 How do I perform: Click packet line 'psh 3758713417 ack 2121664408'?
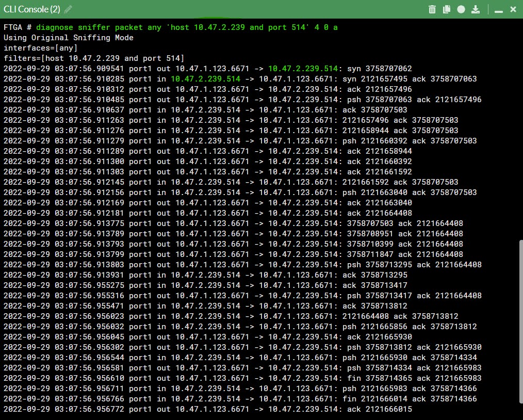point(242,296)
